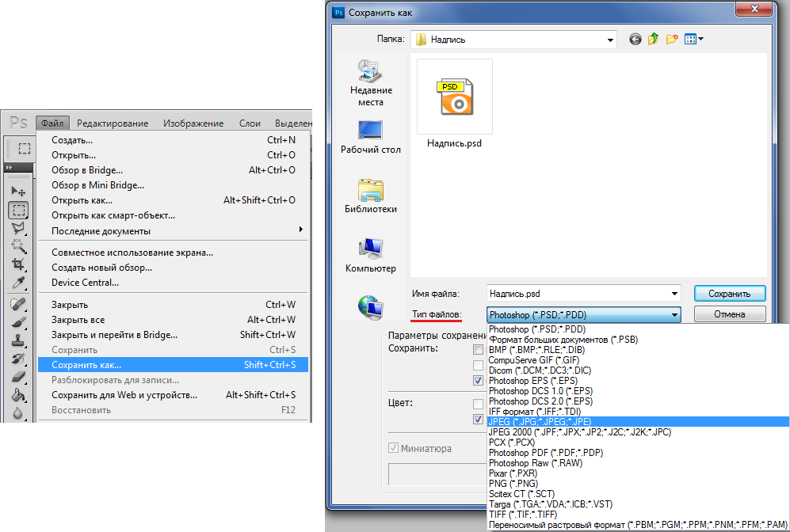Open the Редактирование menu
790x532 pixels.
point(113,123)
